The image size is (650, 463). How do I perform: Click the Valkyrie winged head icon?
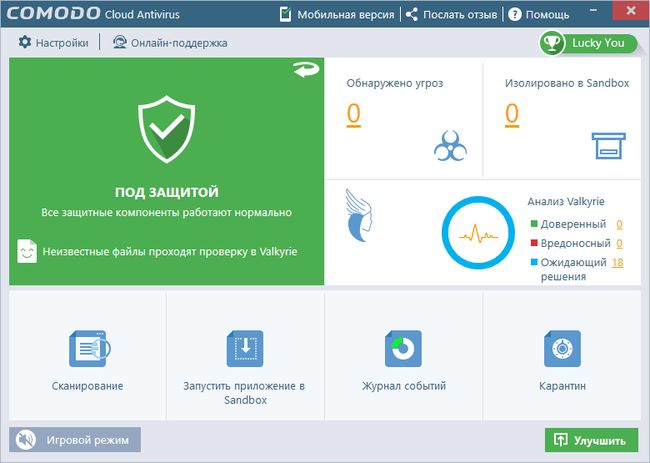click(359, 216)
